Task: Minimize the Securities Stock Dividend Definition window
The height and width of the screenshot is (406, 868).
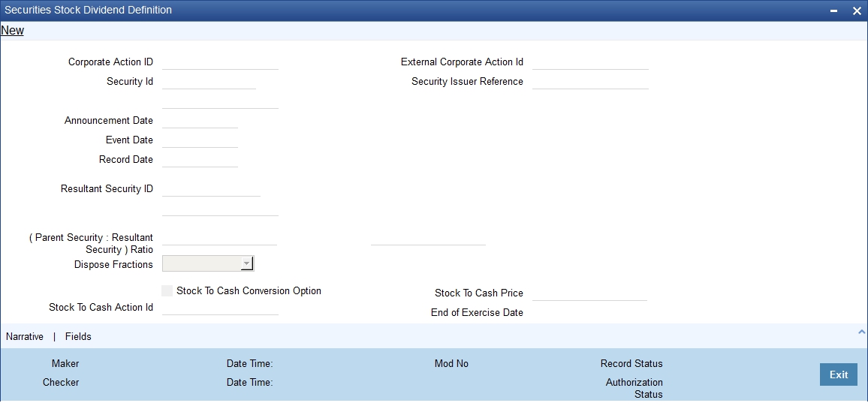Action: tap(833, 11)
